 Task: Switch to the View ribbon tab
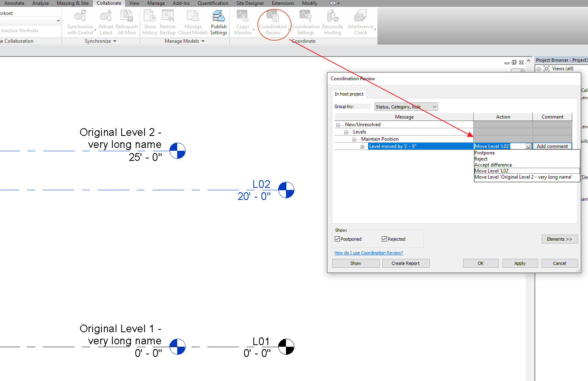pyautogui.click(x=134, y=3)
